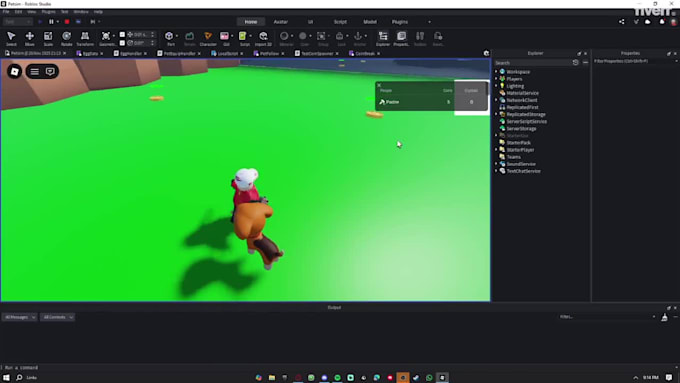Switch to the Plugins ribbon tab
680x383 pixels.
coord(400,22)
